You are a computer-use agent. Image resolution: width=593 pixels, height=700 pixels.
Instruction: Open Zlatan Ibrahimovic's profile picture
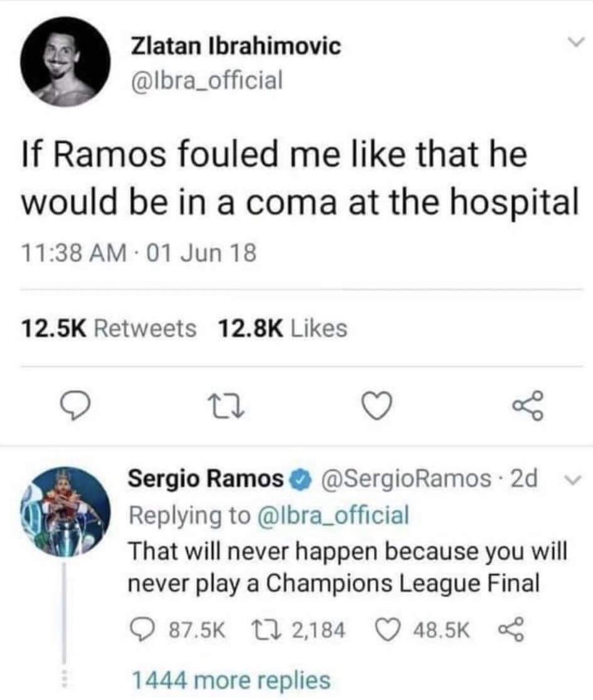(x=65, y=61)
